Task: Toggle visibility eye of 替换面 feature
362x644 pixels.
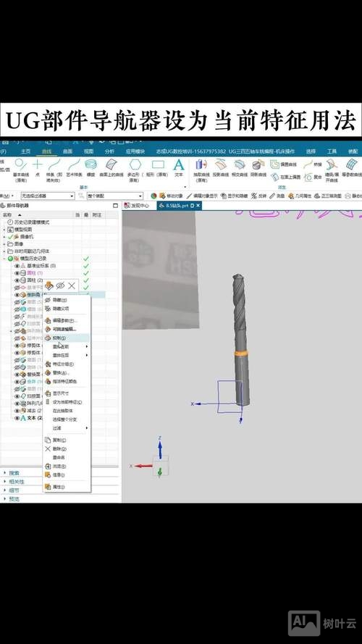Action: [x=17, y=375]
